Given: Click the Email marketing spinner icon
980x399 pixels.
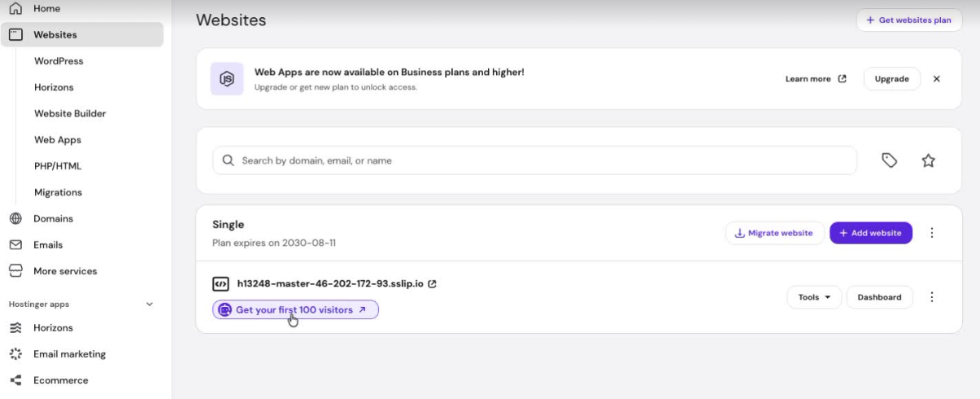Looking at the screenshot, I should coord(15,354).
